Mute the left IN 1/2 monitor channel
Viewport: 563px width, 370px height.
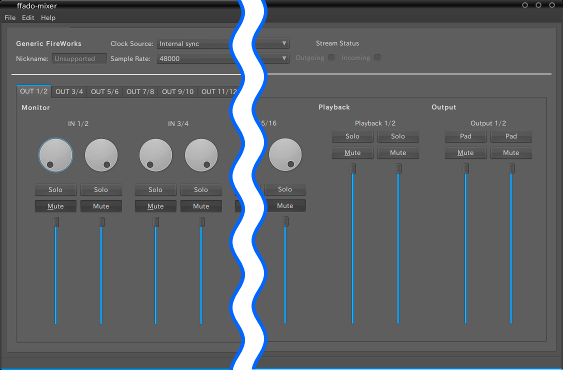pos(56,206)
